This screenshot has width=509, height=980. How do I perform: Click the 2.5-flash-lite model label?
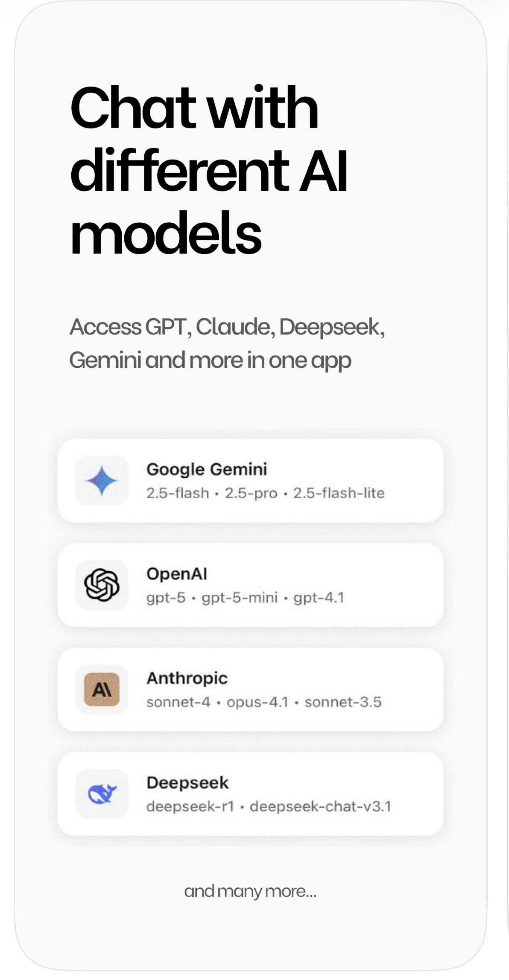(x=339, y=493)
